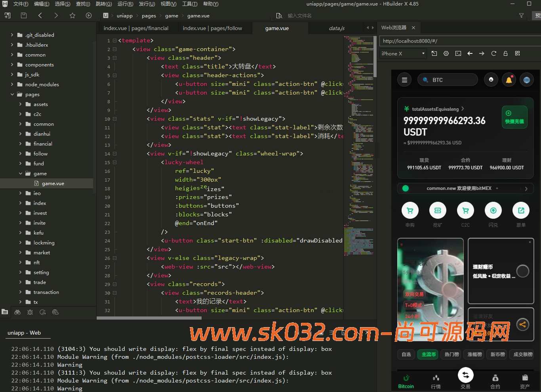Expand the components folder

tap(12, 64)
